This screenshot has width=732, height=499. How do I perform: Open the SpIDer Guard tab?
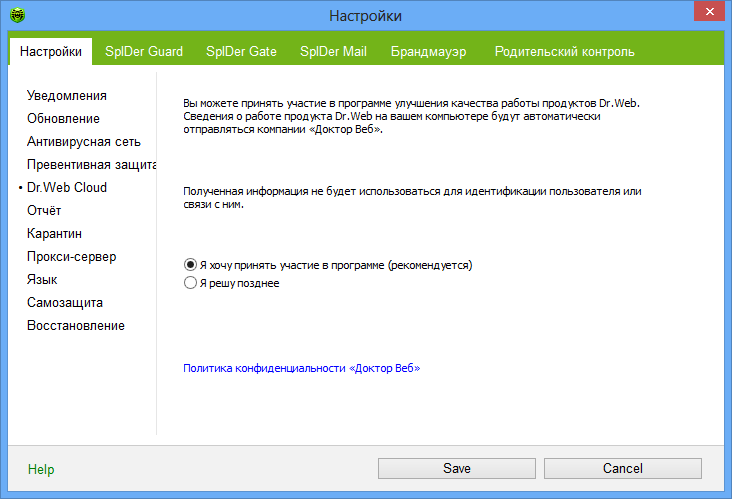(144, 51)
